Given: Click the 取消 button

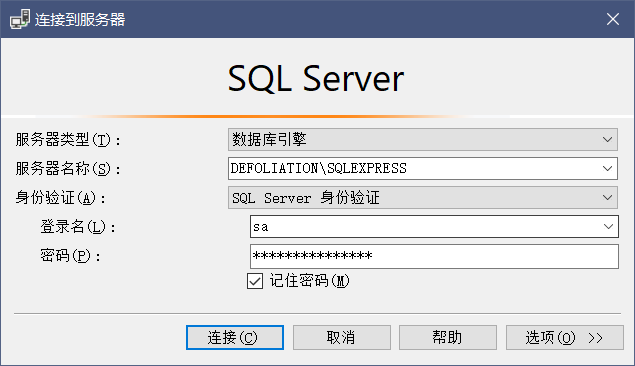Looking at the screenshot, I should click(x=342, y=337).
